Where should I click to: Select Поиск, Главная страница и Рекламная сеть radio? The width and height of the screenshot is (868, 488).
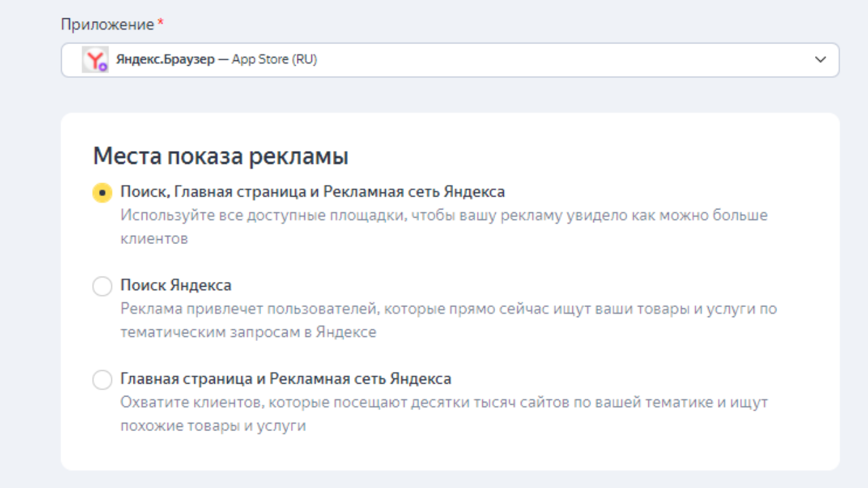[102, 192]
